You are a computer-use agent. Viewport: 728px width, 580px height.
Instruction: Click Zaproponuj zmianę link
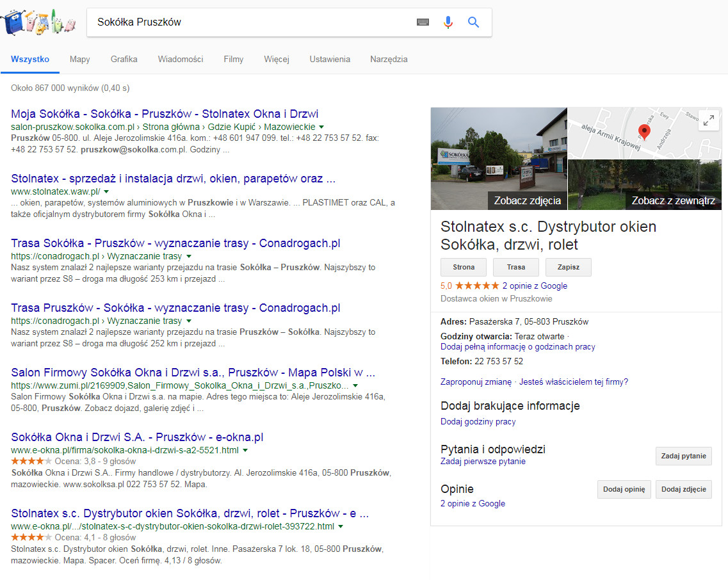coord(476,382)
